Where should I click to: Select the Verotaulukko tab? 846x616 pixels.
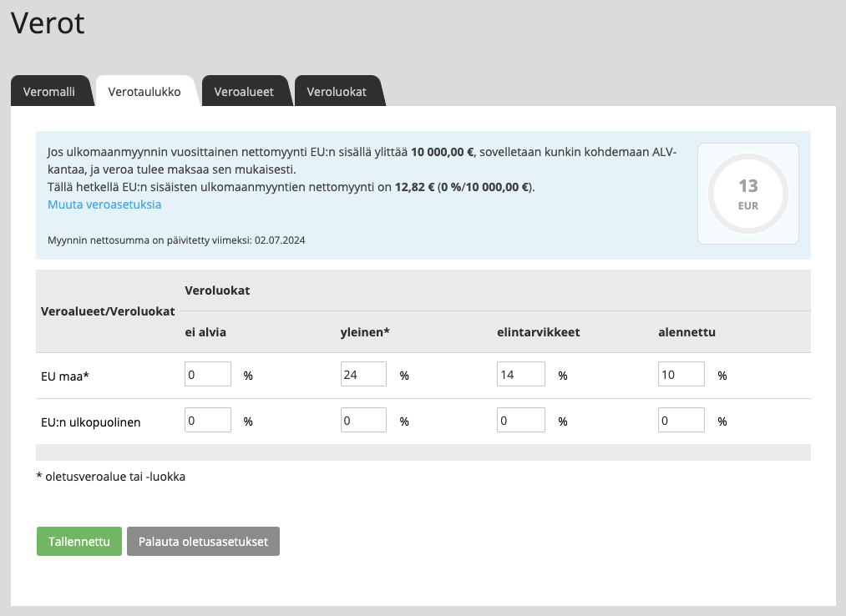coord(144,92)
